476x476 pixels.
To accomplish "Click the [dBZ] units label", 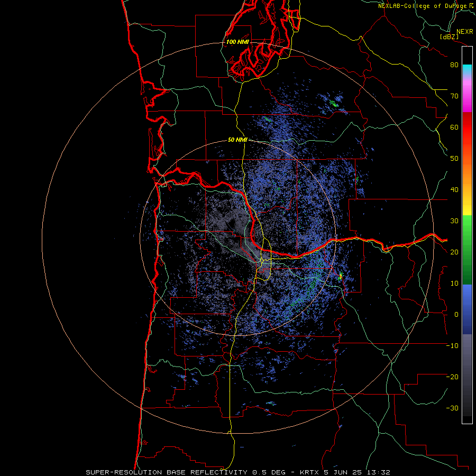I will pyautogui.click(x=449, y=37).
